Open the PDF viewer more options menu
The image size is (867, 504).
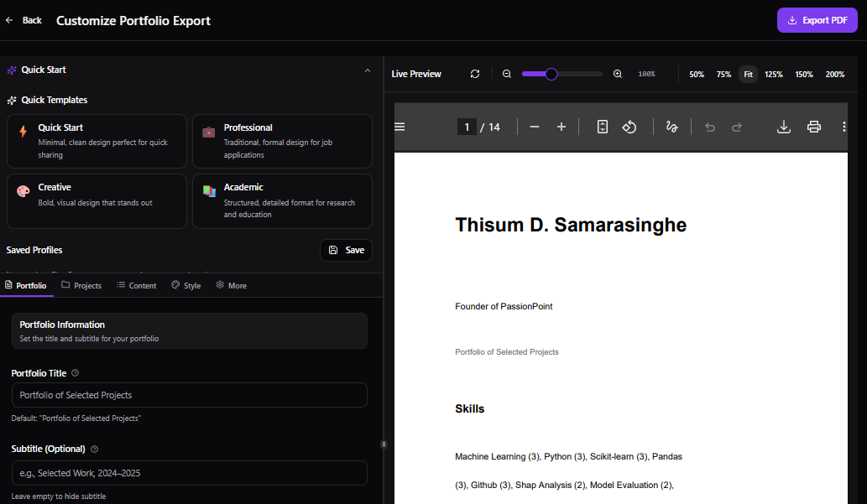[843, 127]
